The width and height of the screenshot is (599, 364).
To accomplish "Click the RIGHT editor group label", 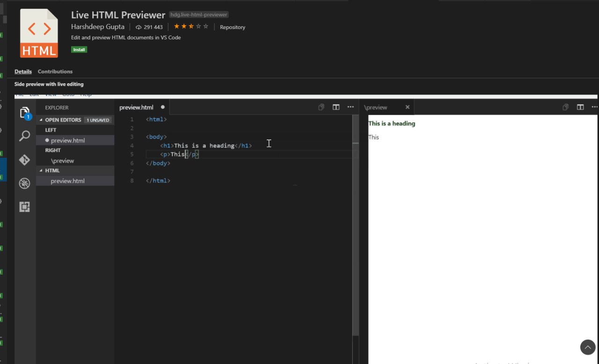I will [x=53, y=150].
